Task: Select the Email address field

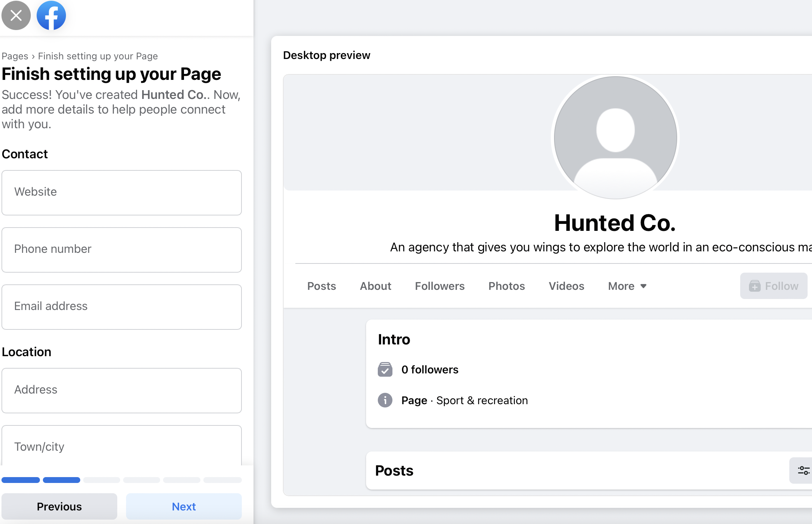Action: 122,307
